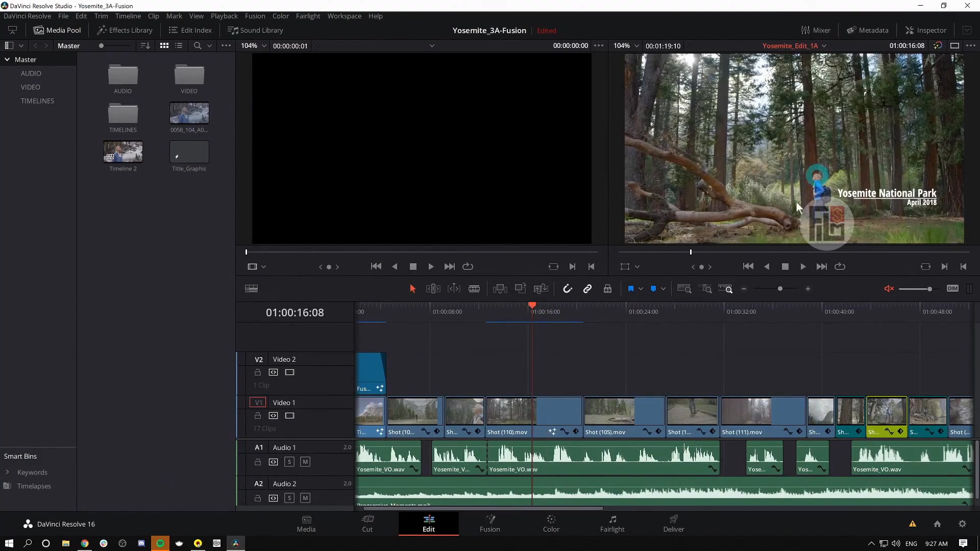Open the flag color dropdown arrow

pyautogui.click(x=641, y=289)
